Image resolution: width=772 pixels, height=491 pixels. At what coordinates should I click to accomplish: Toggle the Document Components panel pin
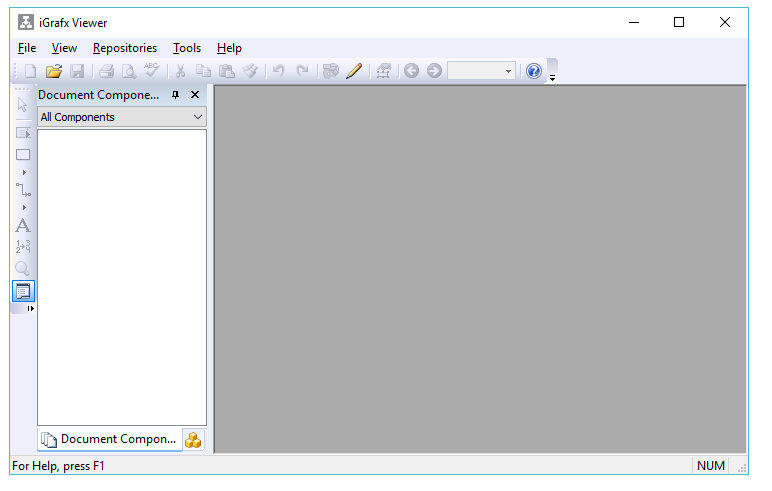click(x=175, y=95)
